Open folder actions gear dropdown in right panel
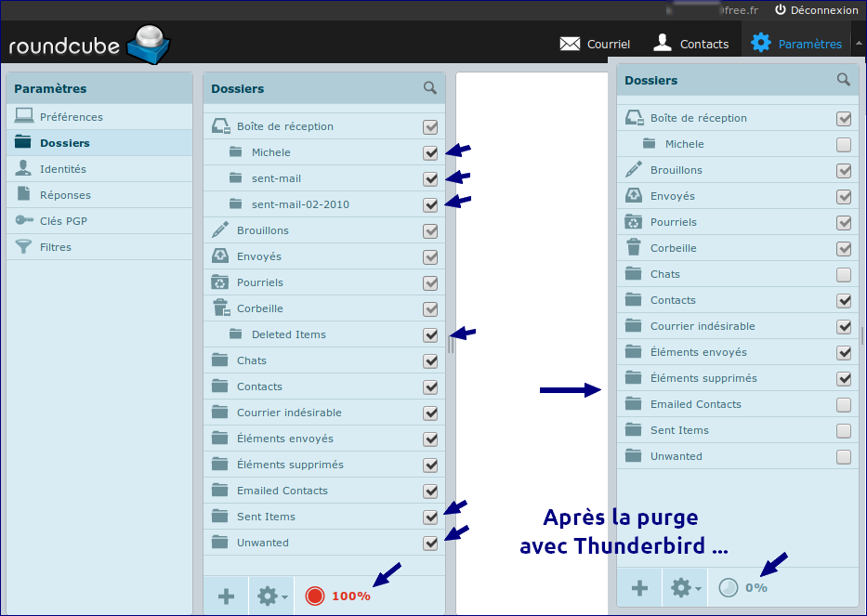The height and width of the screenshot is (616, 867). pos(686,587)
